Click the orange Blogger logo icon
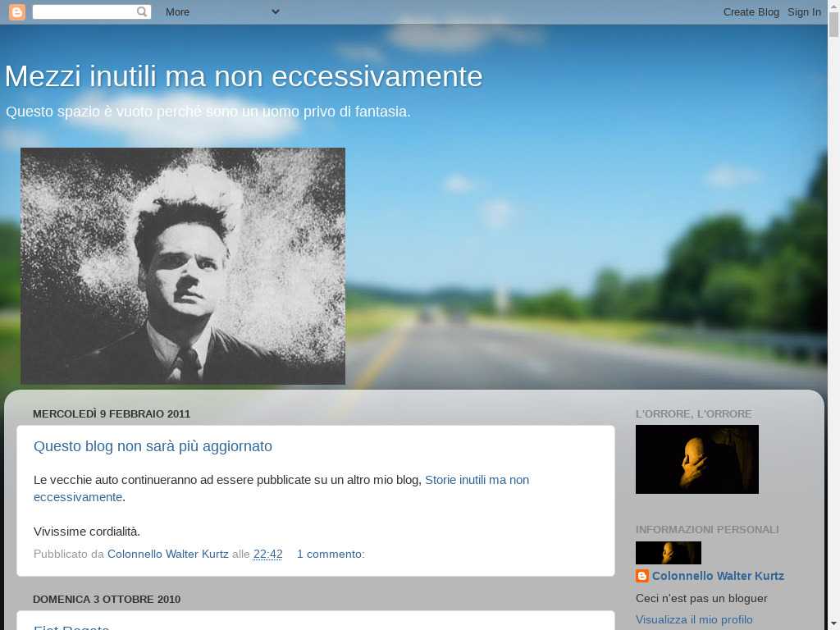 pyautogui.click(x=16, y=11)
